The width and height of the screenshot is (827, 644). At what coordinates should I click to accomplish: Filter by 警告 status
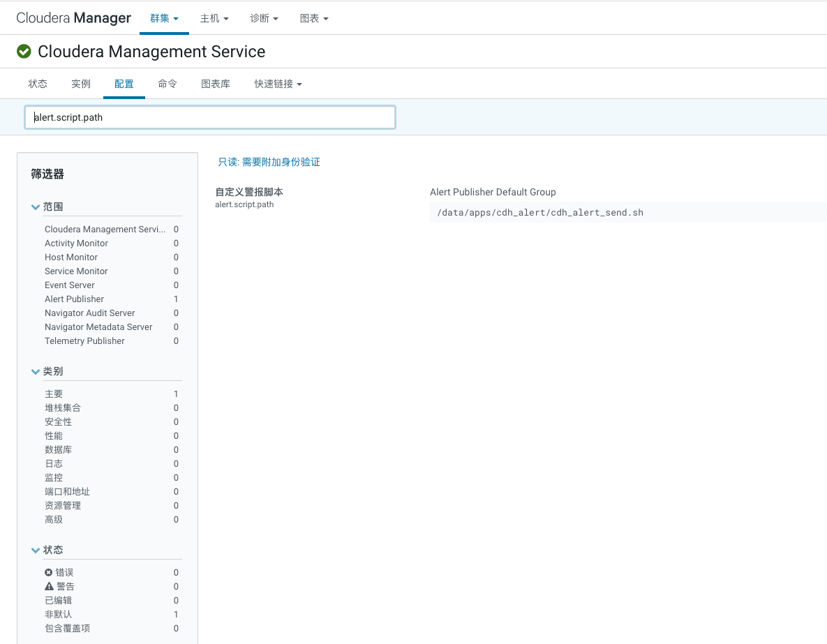pos(111,587)
